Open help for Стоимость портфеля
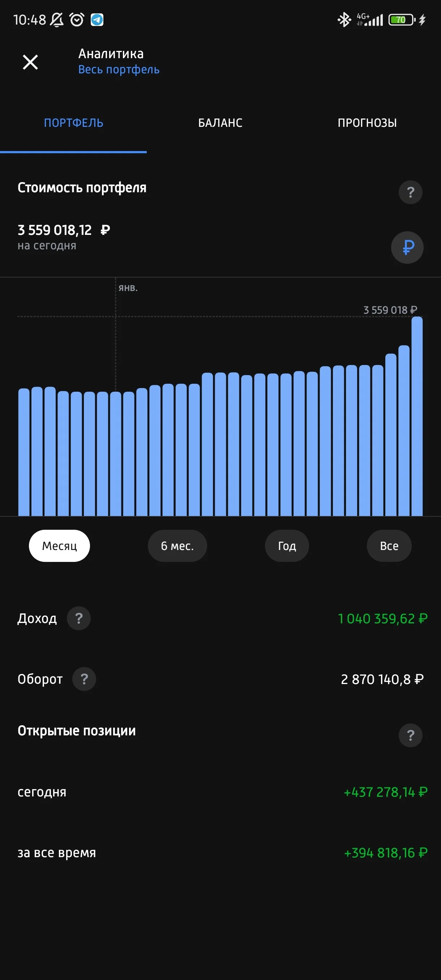441x980 pixels. coord(410,192)
